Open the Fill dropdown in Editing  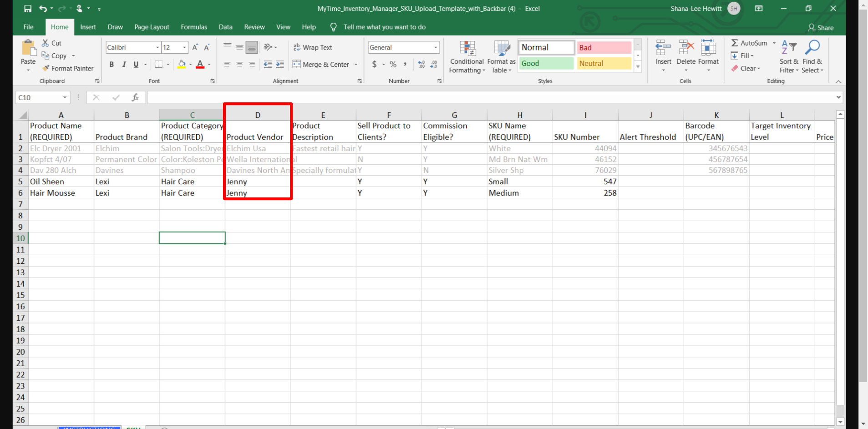[743, 56]
